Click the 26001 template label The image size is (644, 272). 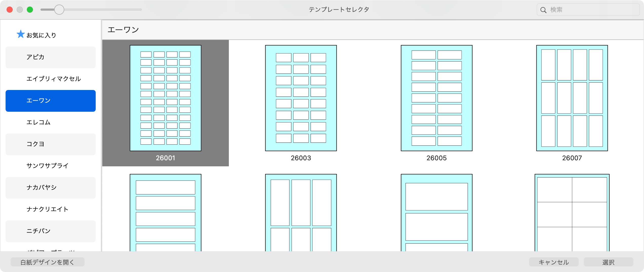pyautogui.click(x=166, y=158)
